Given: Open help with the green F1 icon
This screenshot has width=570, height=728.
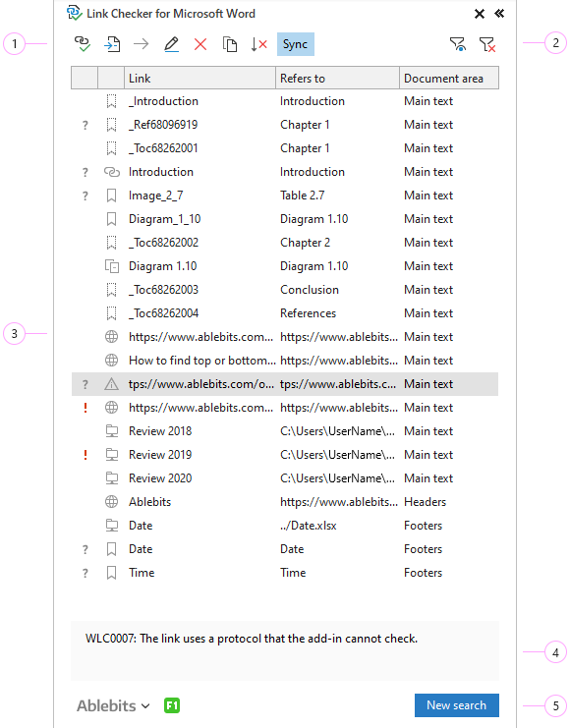Looking at the screenshot, I should click(172, 705).
